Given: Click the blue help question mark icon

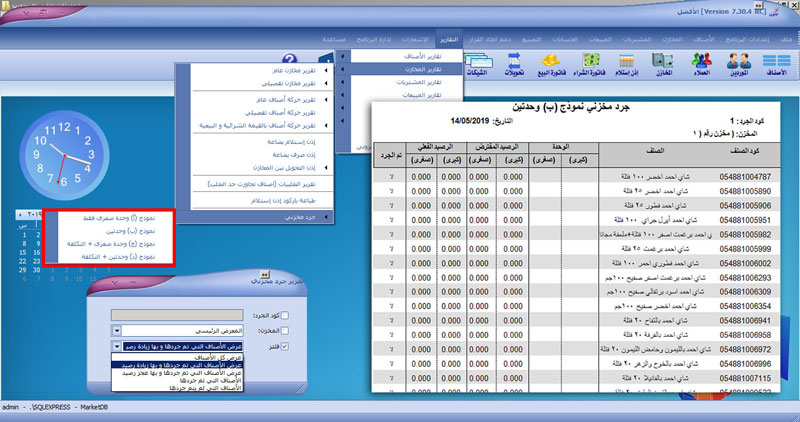Looking at the screenshot, I should click(289, 60).
